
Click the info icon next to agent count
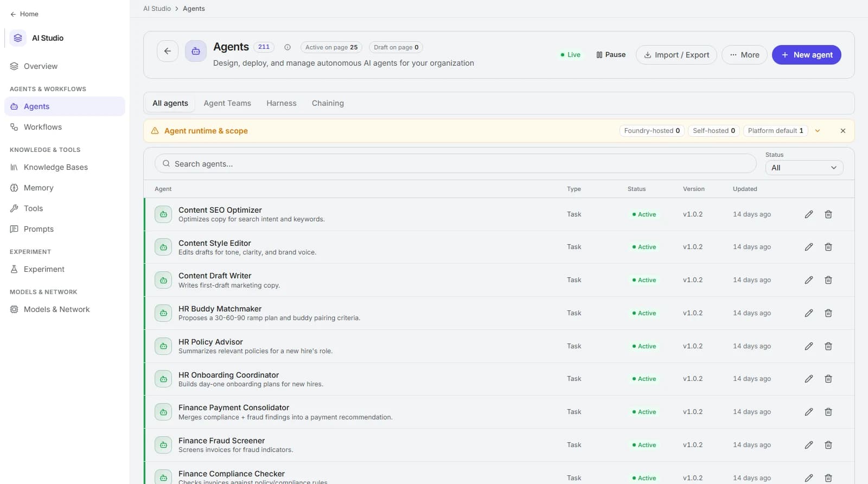point(288,47)
